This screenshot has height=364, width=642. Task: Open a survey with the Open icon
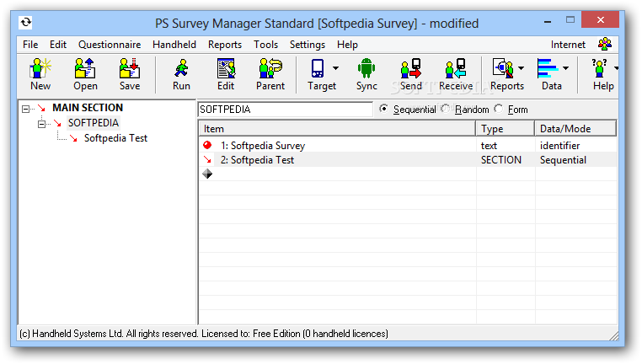coord(85,73)
